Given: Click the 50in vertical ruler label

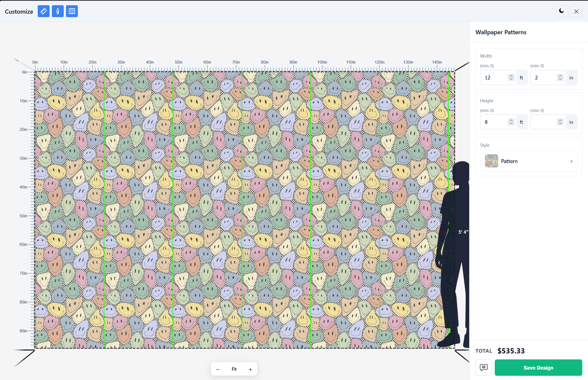Looking at the screenshot, I should coord(24,216).
